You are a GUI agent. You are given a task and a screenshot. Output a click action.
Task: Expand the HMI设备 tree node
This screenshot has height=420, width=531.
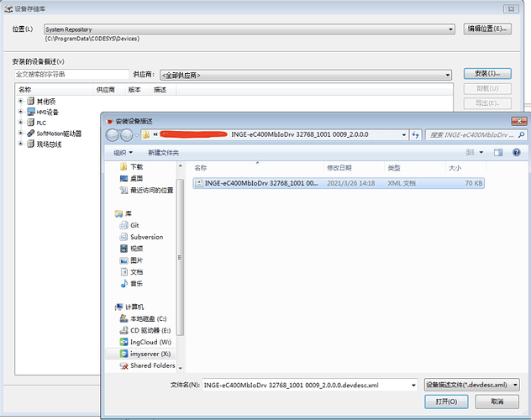tap(20, 112)
